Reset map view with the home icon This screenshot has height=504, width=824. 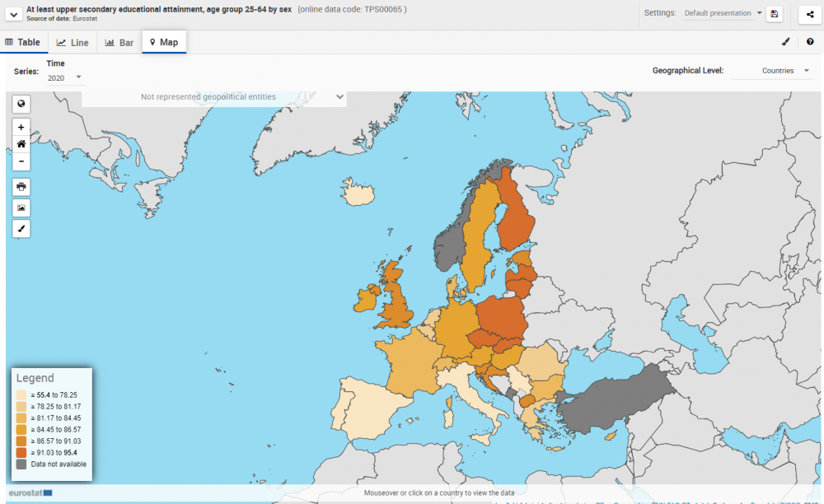point(21,144)
